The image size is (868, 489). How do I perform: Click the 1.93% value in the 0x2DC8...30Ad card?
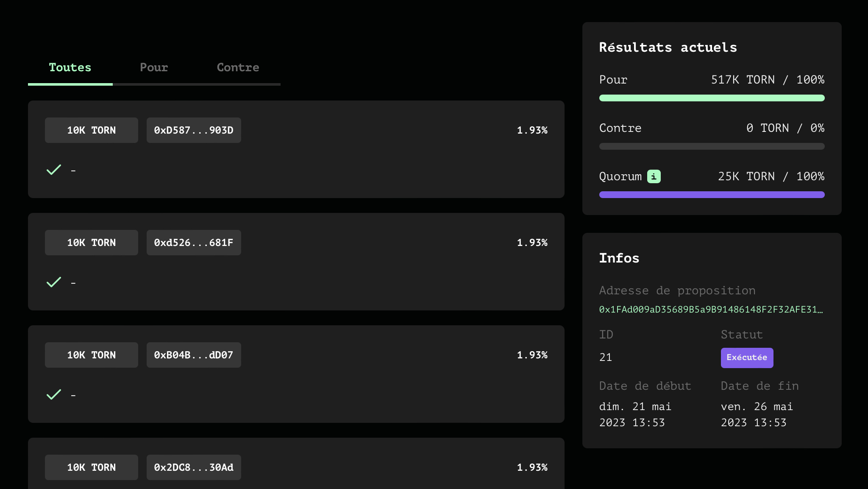[x=532, y=467]
